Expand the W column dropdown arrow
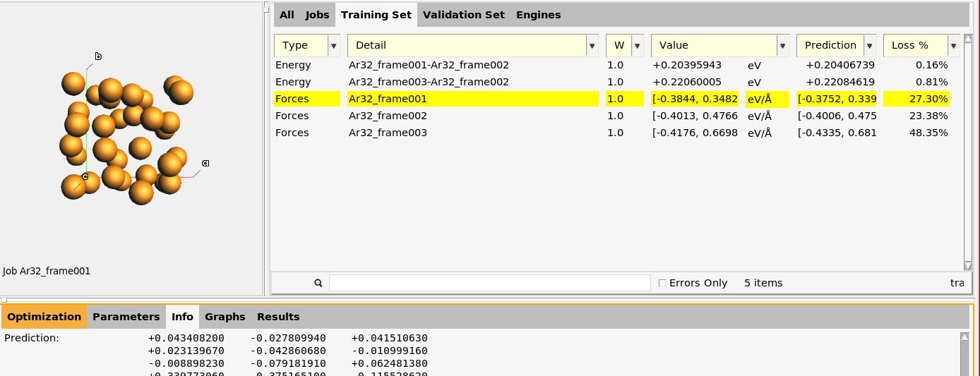 tap(638, 46)
